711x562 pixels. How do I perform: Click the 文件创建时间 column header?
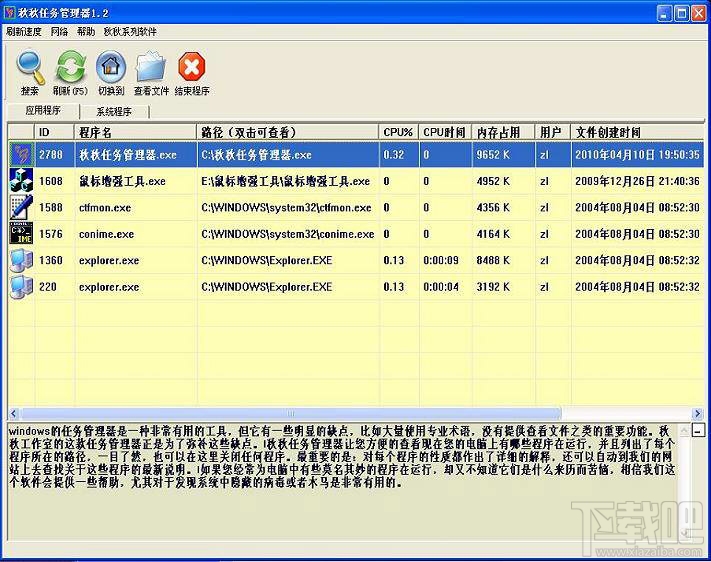click(x=637, y=132)
